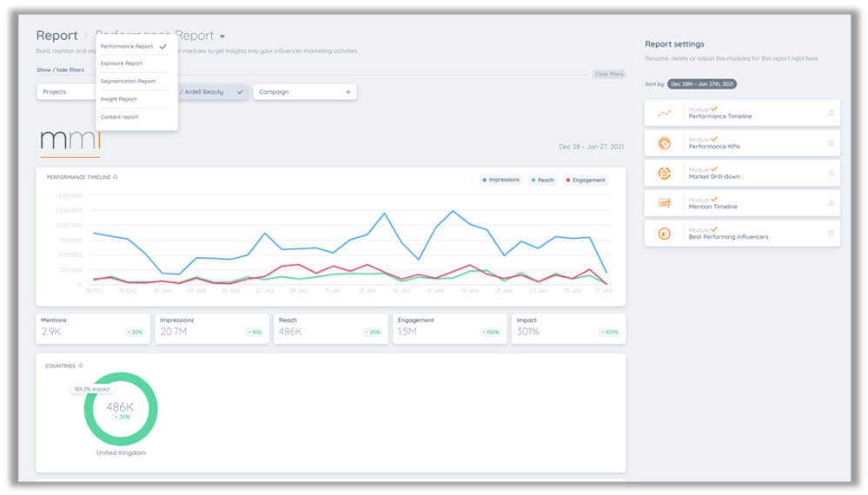Click the Performance Timeline module drag handle
868x495 pixels.
[x=831, y=113]
